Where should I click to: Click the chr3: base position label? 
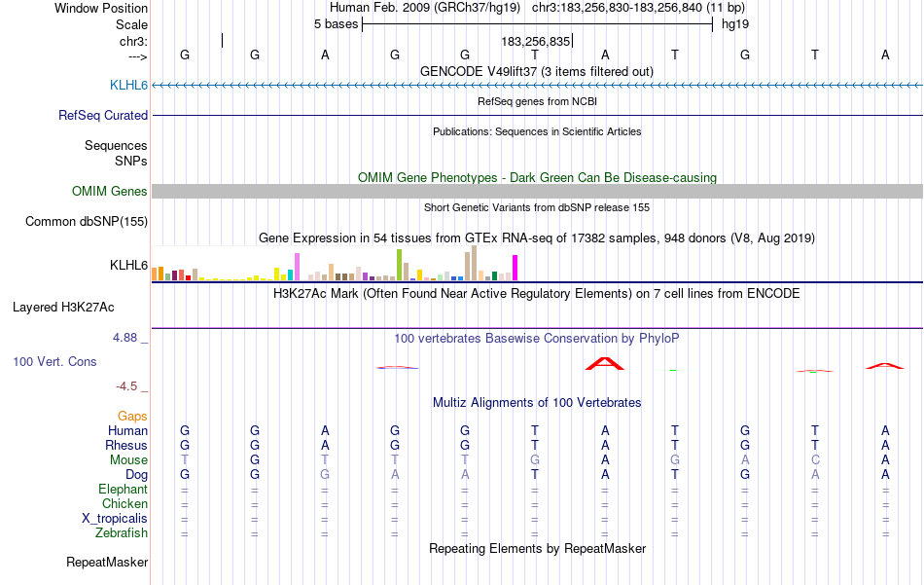click(x=133, y=41)
